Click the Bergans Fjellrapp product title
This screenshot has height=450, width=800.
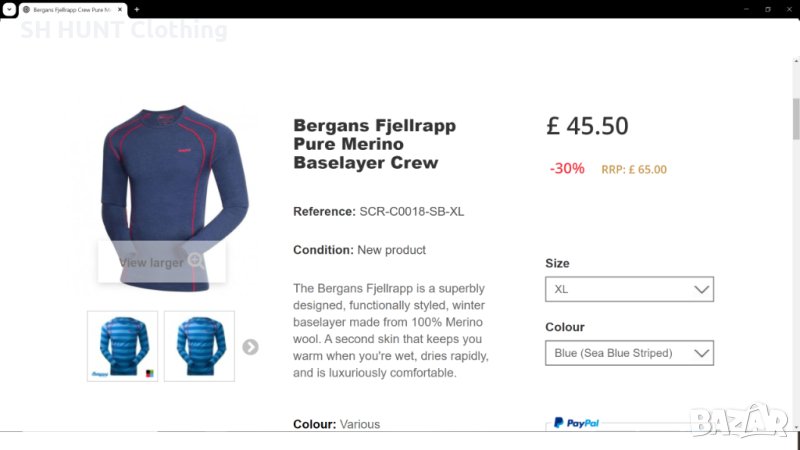[374, 144]
